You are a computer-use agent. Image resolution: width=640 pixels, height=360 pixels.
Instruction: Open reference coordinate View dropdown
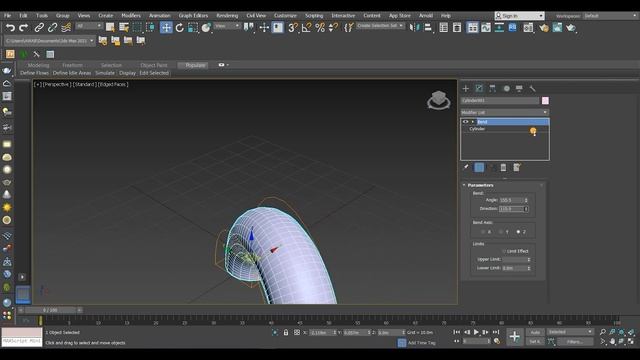coord(227,26)
